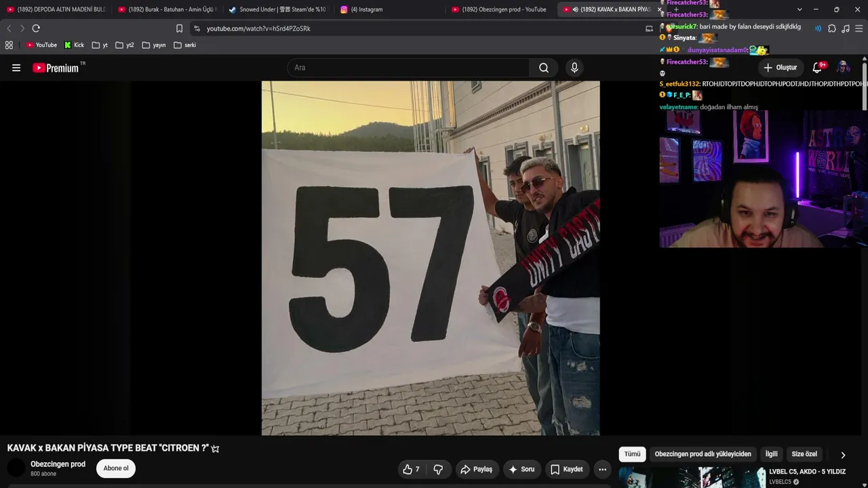Switch to Burak - Batuhan tab
Screen dimensions: 868x488
[167, 9]
